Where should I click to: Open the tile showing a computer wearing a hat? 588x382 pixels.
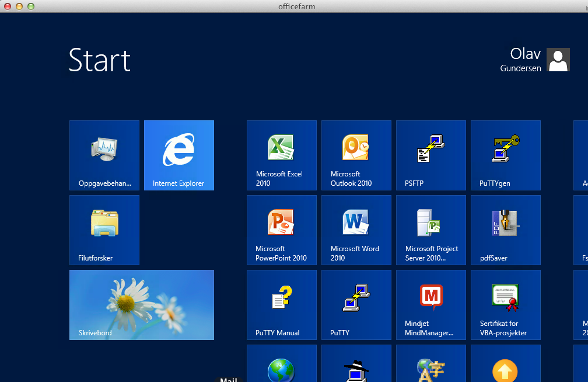356,363
